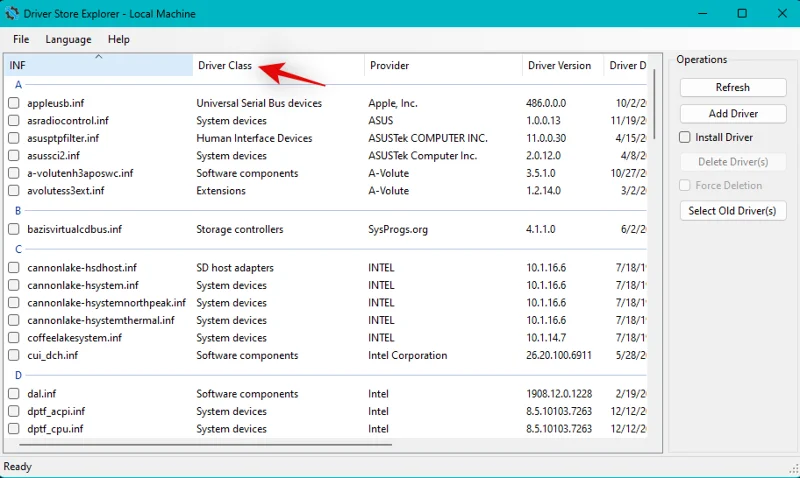Click the SD host adapters cell
Screen dimensions: 800x478
click(235, 267)
